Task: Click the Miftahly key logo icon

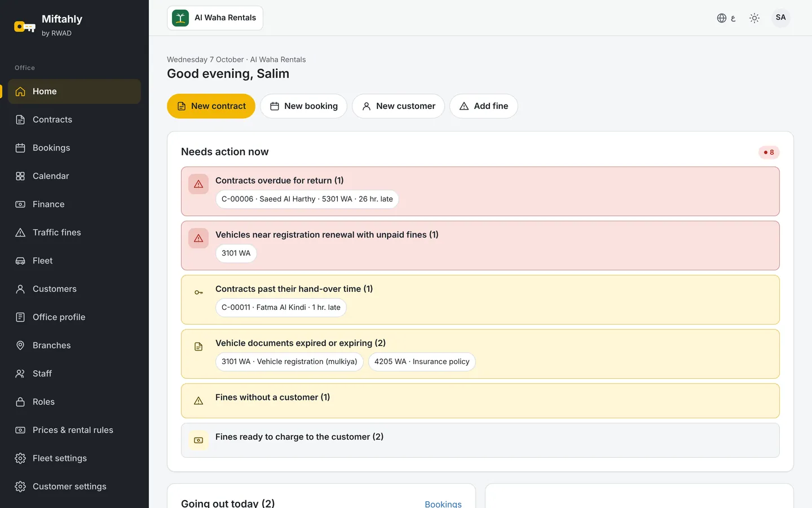Action: [25, 26]
